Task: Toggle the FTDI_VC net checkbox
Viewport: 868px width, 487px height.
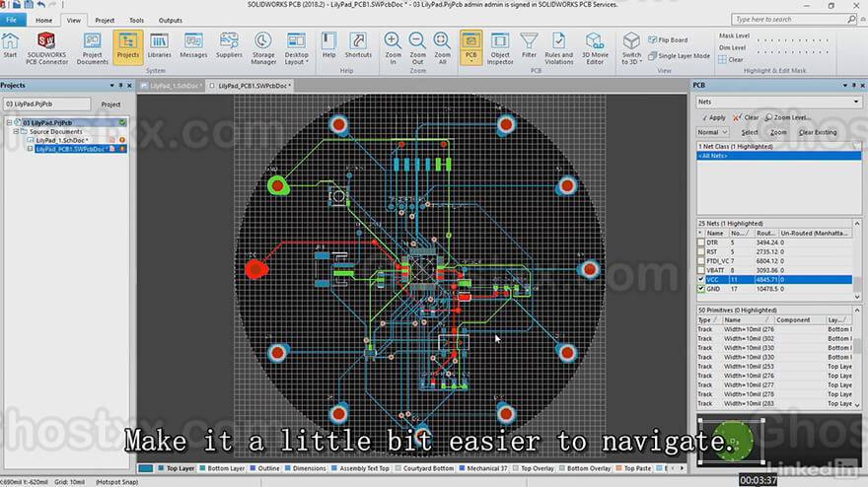Action: pos(701,260)
